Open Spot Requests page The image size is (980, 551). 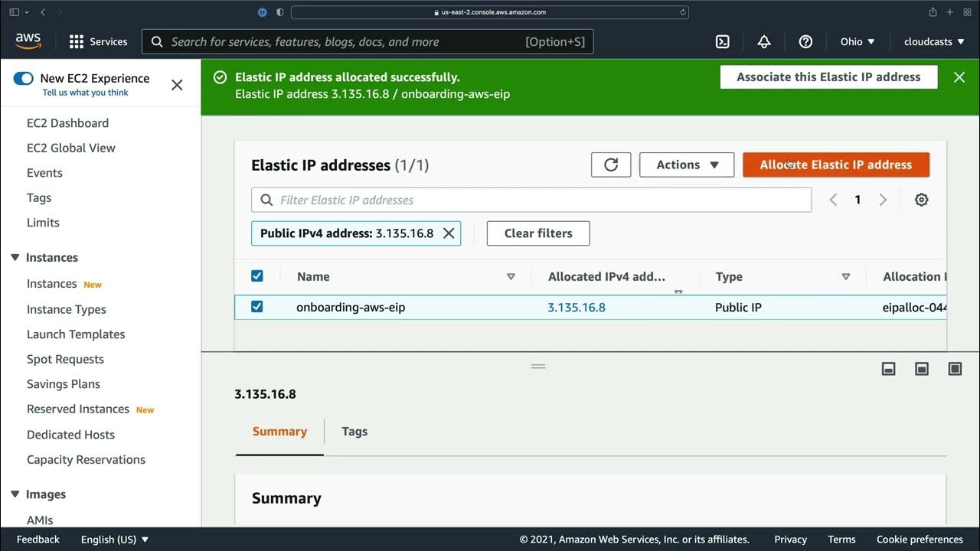click(65, 360)
